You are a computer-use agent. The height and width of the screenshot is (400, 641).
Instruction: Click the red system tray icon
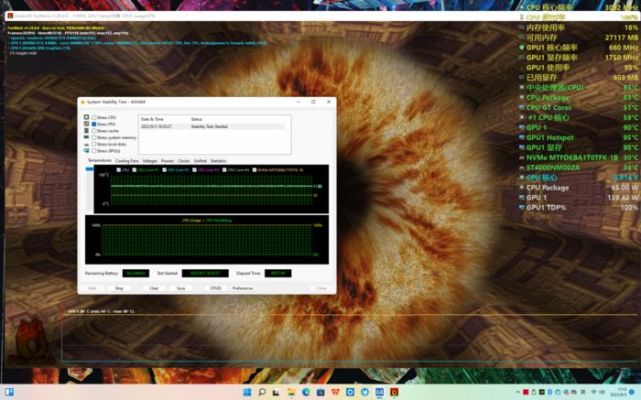click(526, 392)
